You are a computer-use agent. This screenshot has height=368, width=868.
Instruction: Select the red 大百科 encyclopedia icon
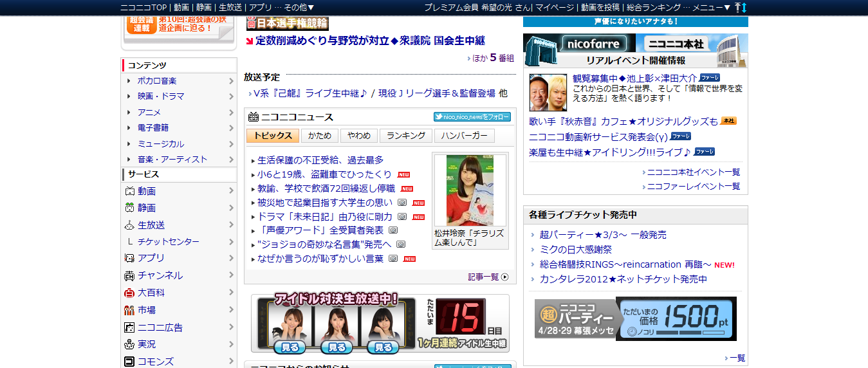(x=129, y=293)
